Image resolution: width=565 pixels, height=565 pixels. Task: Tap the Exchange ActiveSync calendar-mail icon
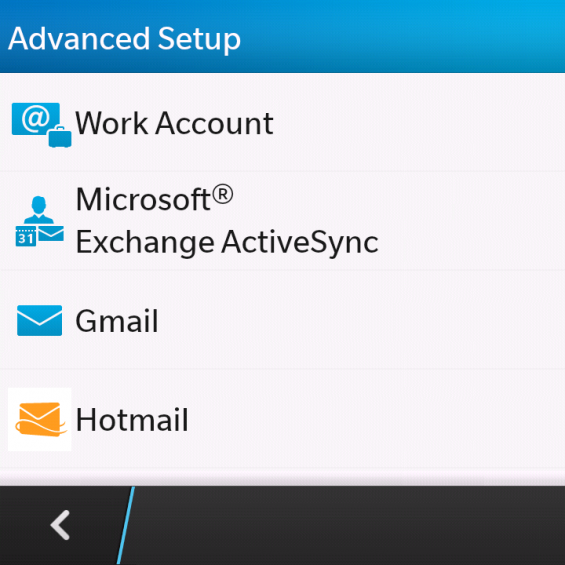point(40,221)
